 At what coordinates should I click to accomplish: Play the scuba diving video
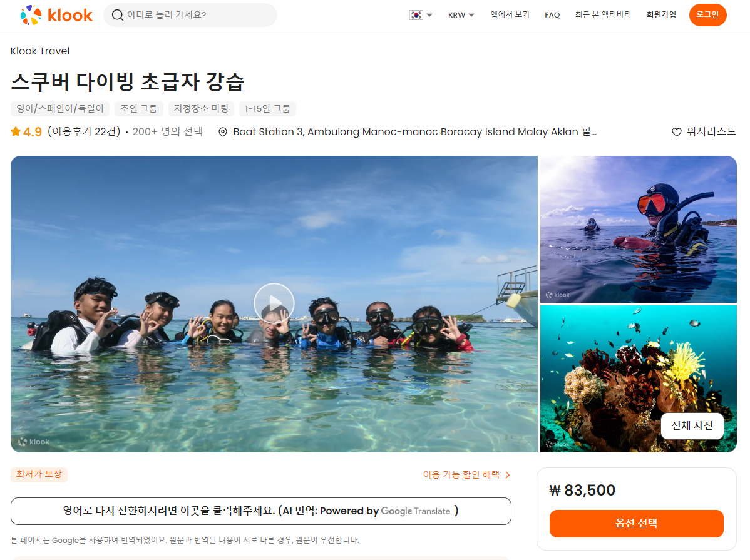(274, 303)
